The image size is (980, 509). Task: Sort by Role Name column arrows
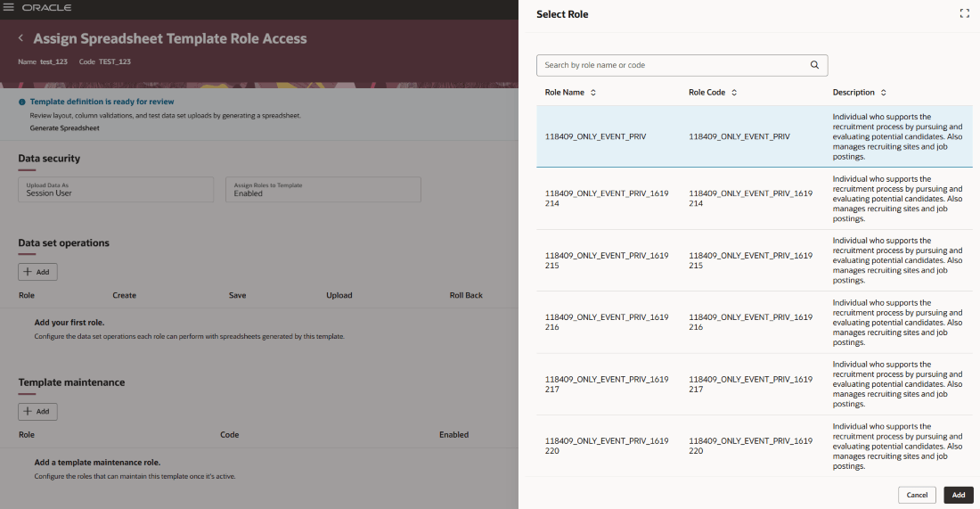593,93
